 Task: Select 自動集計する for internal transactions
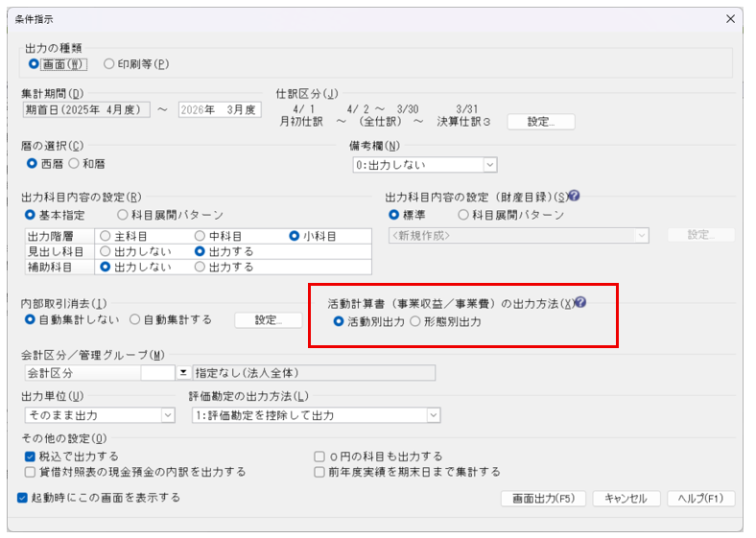(x=134, y=319)
